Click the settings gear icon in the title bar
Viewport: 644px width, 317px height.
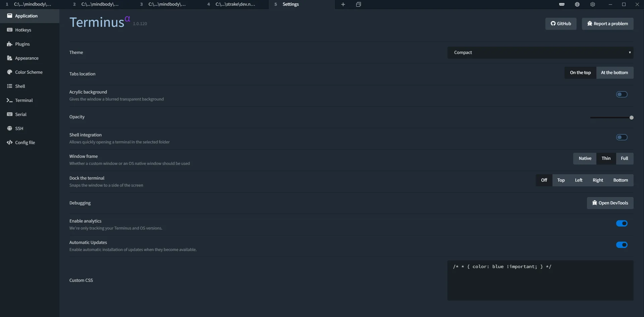tap(593, 4)
